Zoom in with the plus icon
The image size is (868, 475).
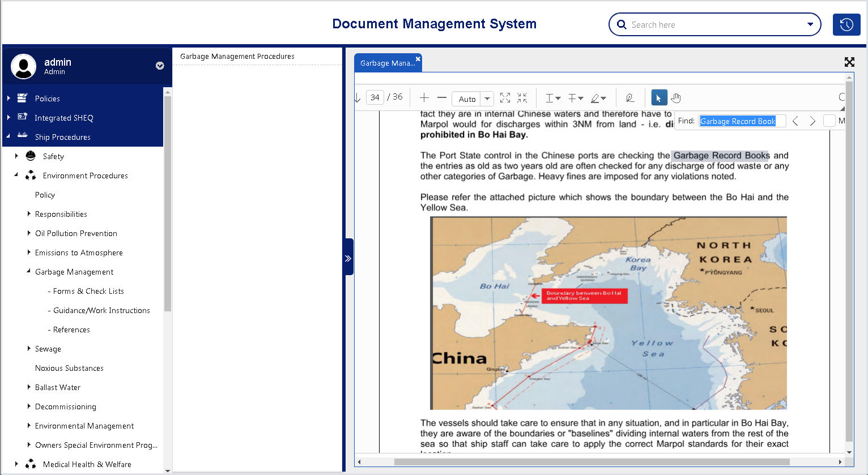coord(424,97)
